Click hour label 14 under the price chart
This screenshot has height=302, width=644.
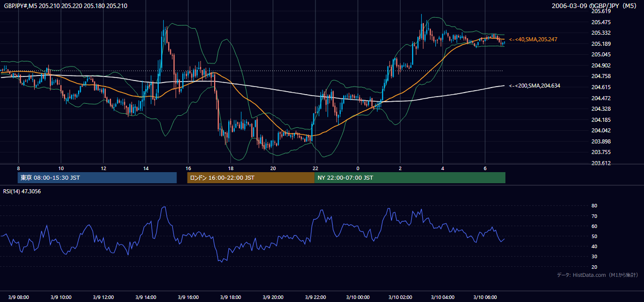(146, 168)
